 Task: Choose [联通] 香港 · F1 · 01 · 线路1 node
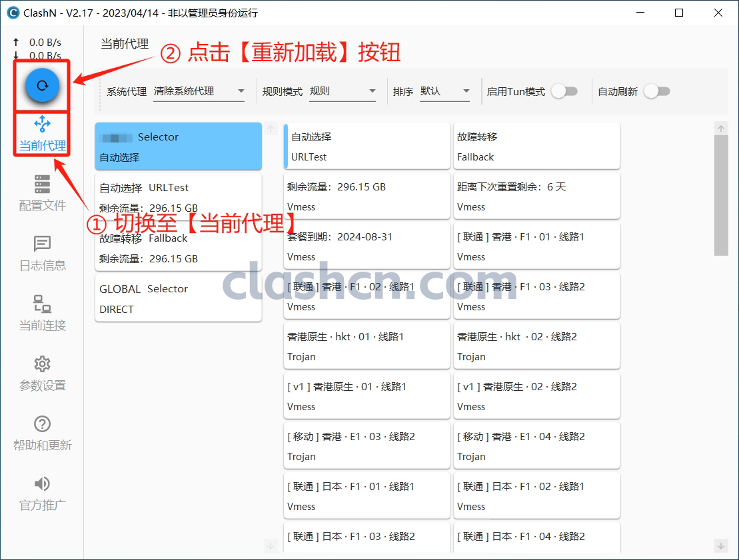point(537,246)
